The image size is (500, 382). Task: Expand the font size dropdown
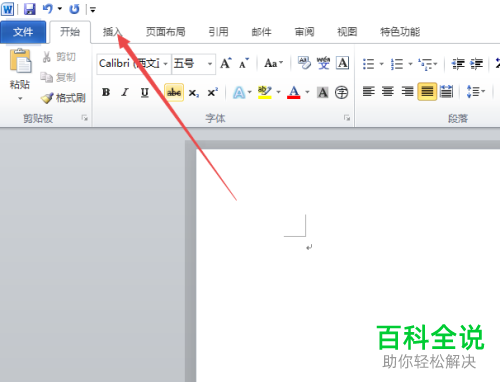click(x=210, y=64)
